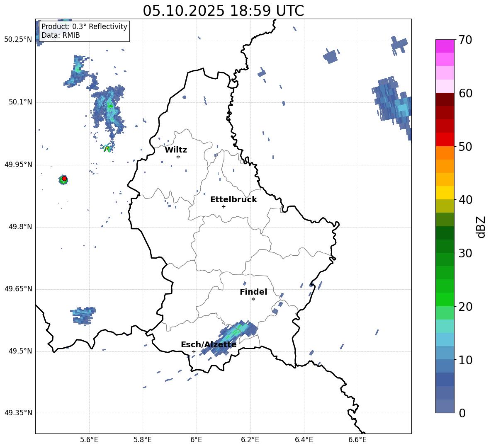The image size is (491, 448).
Task: Click the cross marker below Findel
Action: click(253, 299)
